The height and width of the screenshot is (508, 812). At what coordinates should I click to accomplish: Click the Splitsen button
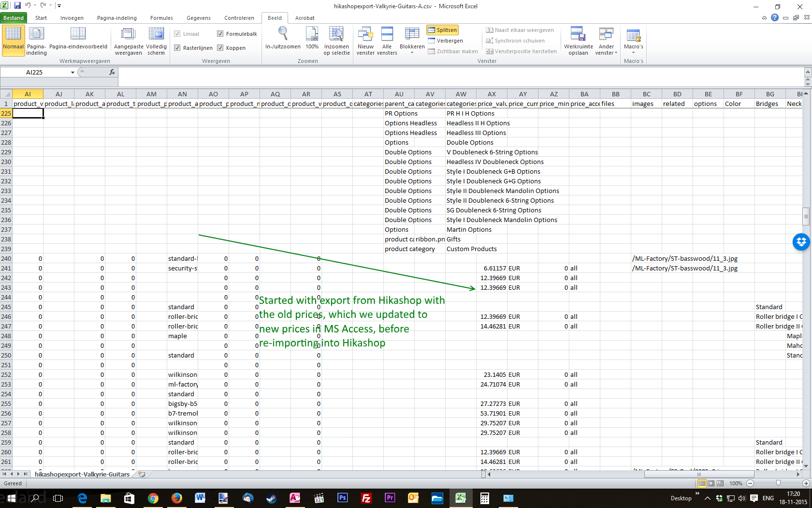pyautogui.click(x=442, y=30)
